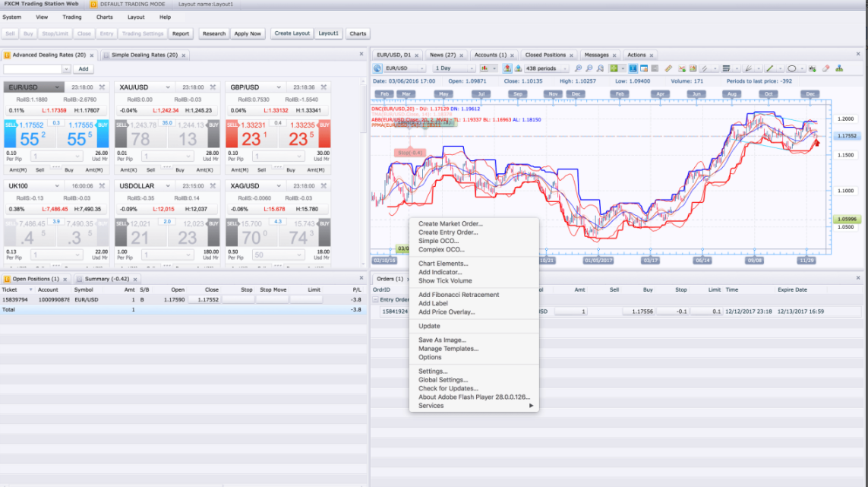This screenshot has height=487, width=868.
Task: Click the zoom in magnifier icon
Action: 578,68
